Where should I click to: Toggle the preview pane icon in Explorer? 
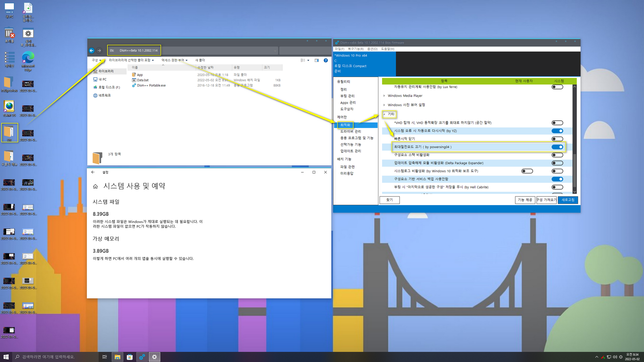tap(317, 60)
